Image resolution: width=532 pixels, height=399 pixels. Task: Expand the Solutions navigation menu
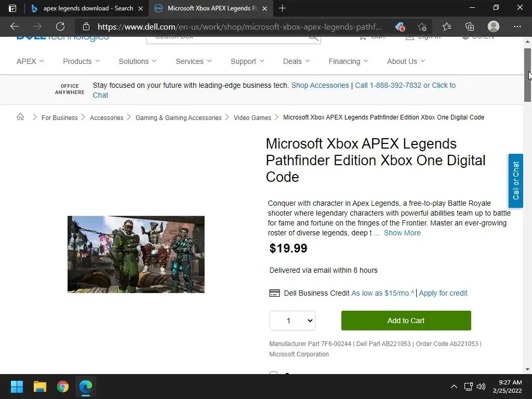coord(137,61)
